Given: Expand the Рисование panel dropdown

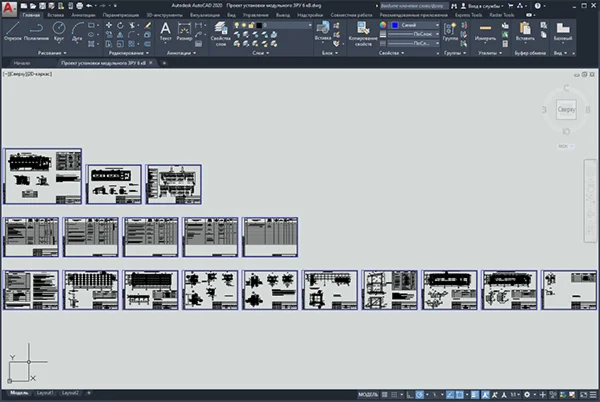Looking at the screenshot, I should [x=52, y=53].
